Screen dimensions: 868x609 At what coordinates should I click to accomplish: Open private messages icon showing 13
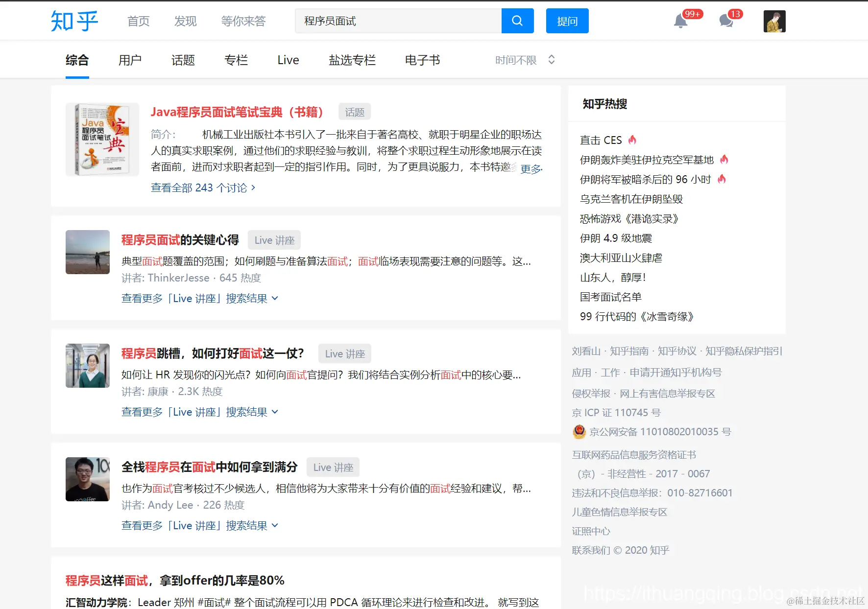pos(725,22)
